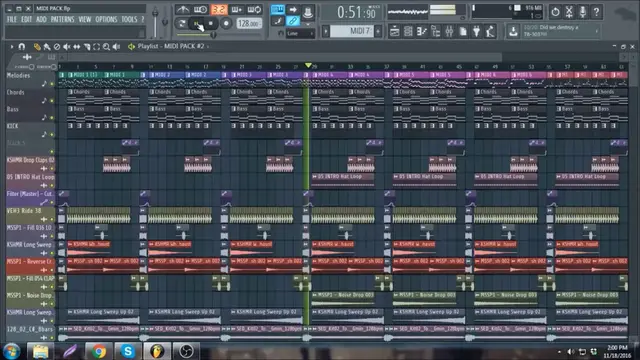The width and height of the screenshot is (640, 360).
Task: Select the Mute tool
Action: tap(67, 47)
